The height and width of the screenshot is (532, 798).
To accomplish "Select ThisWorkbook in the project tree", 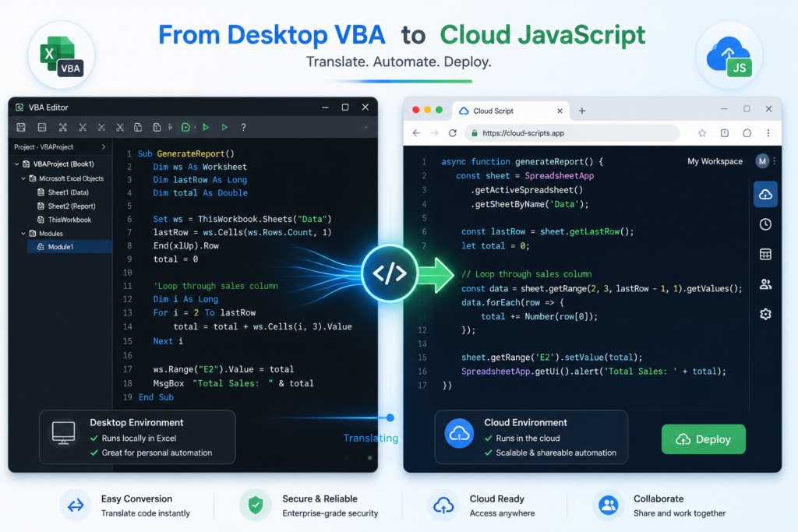I will click(x=69, y=220).
